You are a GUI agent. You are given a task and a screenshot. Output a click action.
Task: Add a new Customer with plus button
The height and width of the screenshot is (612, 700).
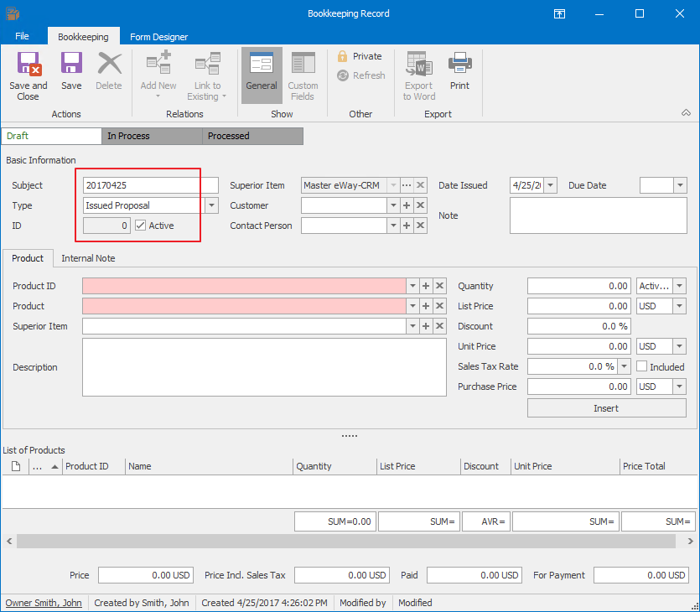407,205
